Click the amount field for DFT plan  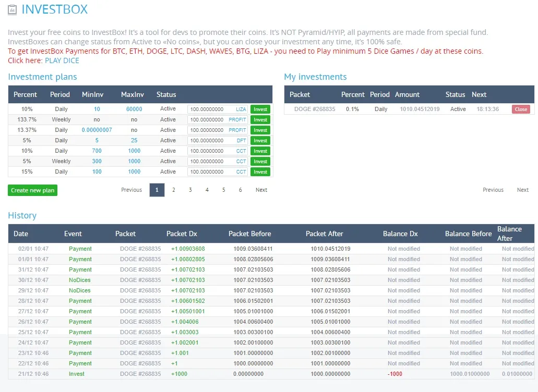pyautogui.click(x=218, y=141)
